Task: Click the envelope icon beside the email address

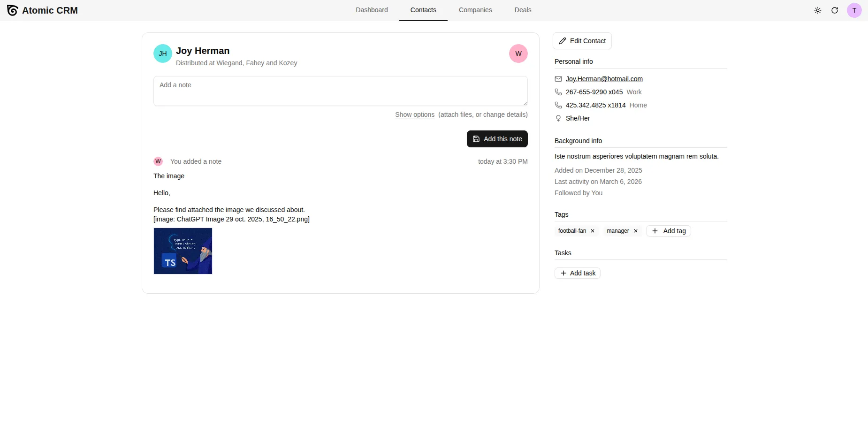Action: click(x=558, y=79)
